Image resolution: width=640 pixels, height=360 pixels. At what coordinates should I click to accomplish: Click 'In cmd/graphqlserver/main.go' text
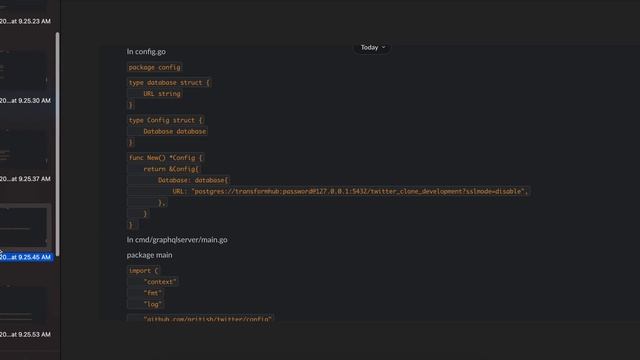click(x=177, y=240)
